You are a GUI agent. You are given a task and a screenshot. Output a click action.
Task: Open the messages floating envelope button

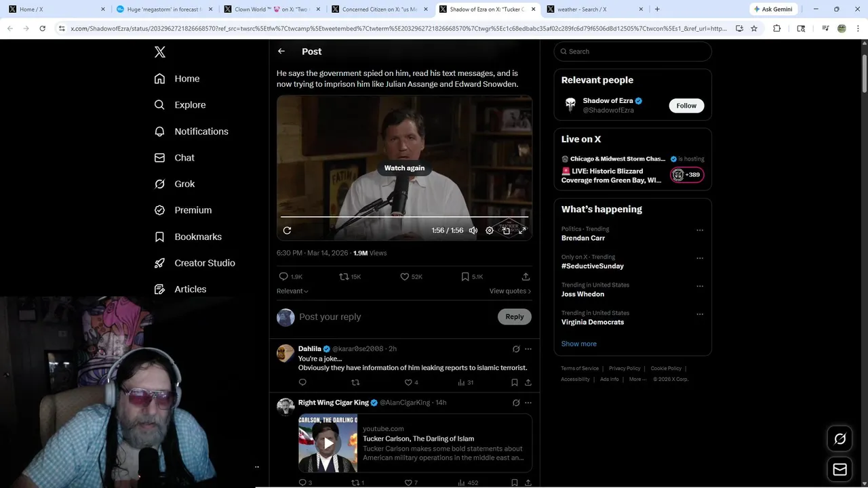click(840, 469)
